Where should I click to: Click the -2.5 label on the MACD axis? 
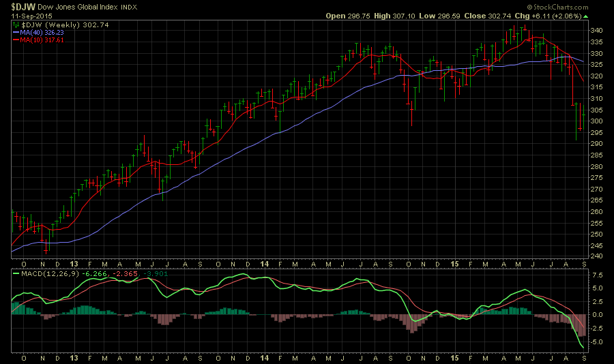[596, 329]
